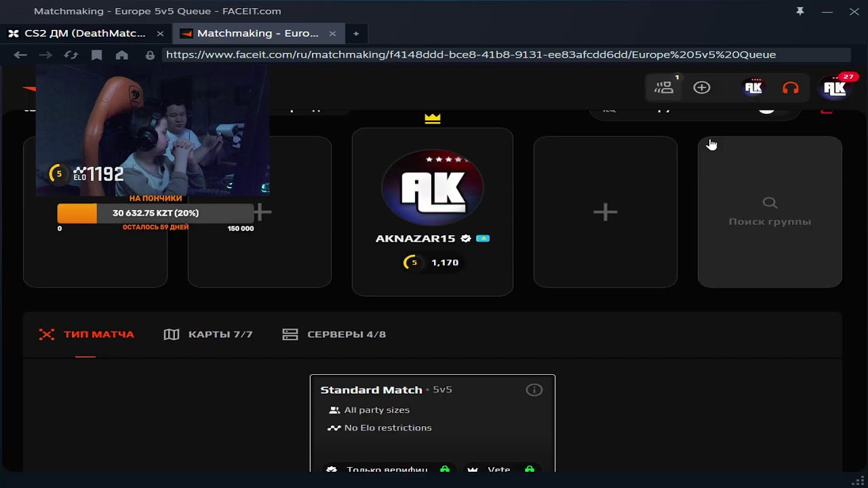Click the No Elo restrictions graph icon
The height and width of the screenshot is (488, 868).
click(334, 428)
